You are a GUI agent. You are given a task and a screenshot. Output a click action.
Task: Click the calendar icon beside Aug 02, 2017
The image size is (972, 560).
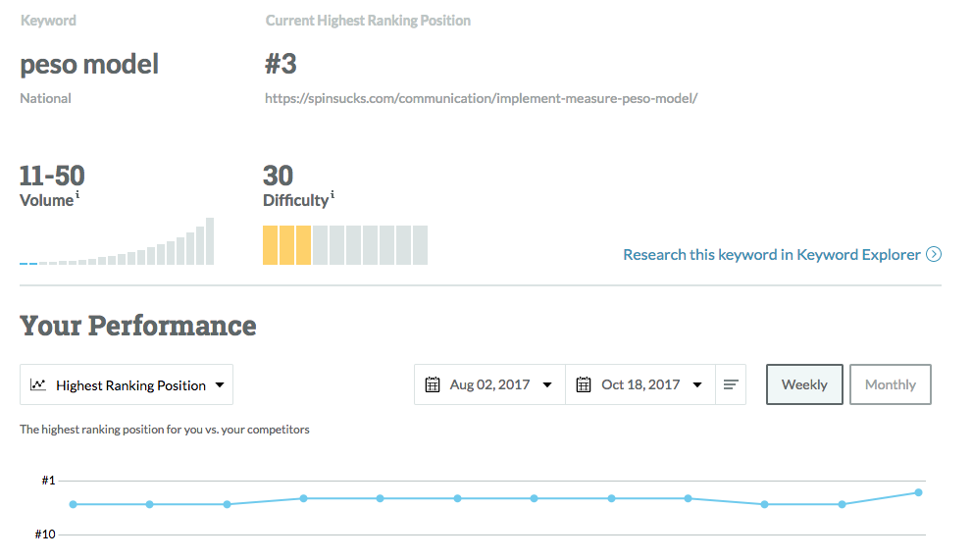pos(433,385)
